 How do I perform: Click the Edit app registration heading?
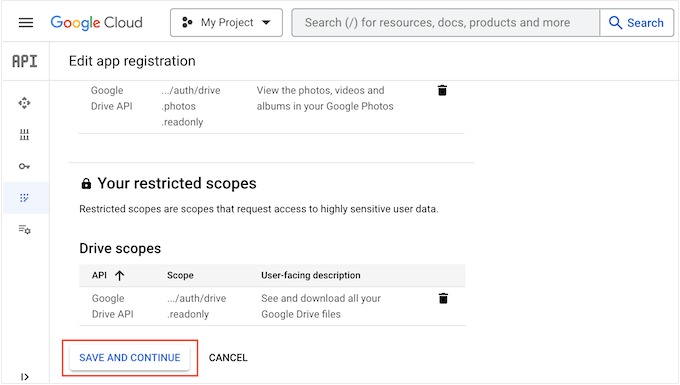(x=132, y=61)
